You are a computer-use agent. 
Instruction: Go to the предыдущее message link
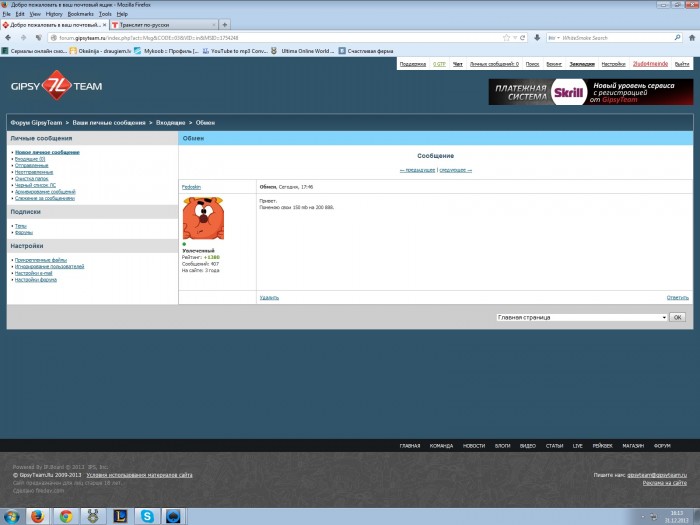417,170
